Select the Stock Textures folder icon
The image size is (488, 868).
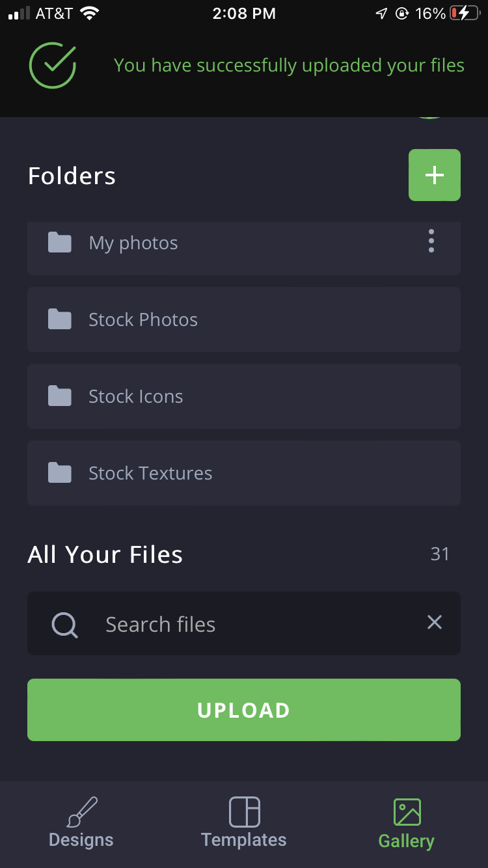60,473
